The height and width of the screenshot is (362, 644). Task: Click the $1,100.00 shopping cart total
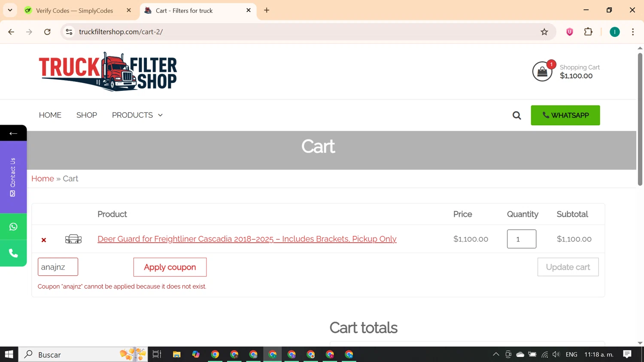(576, 76)
